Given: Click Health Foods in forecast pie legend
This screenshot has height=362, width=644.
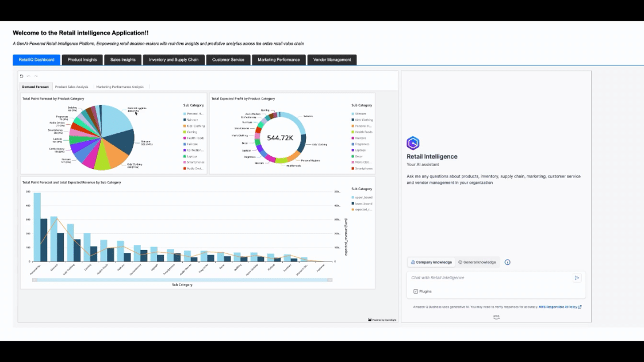Looking at the screenshot, I should tap(193, 138).
